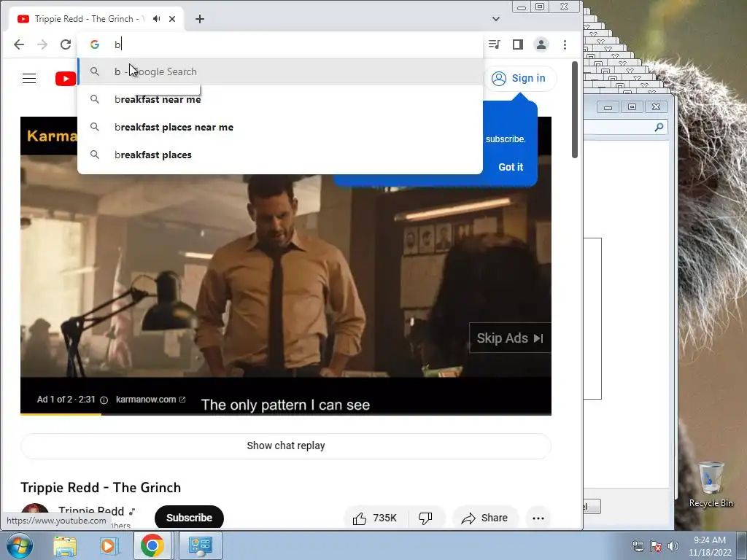Toggle Chrome side panel icon
Screen dimensions: 747x560
[518, 44]
